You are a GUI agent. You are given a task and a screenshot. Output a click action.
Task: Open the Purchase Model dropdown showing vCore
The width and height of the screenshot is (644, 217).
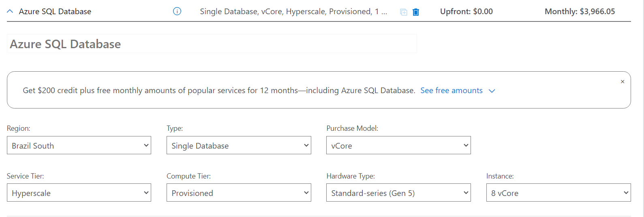398,145
